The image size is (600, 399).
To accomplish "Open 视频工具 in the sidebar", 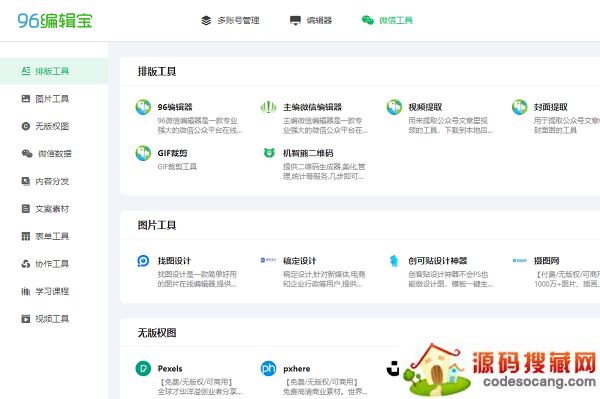I will coord(52,319).
